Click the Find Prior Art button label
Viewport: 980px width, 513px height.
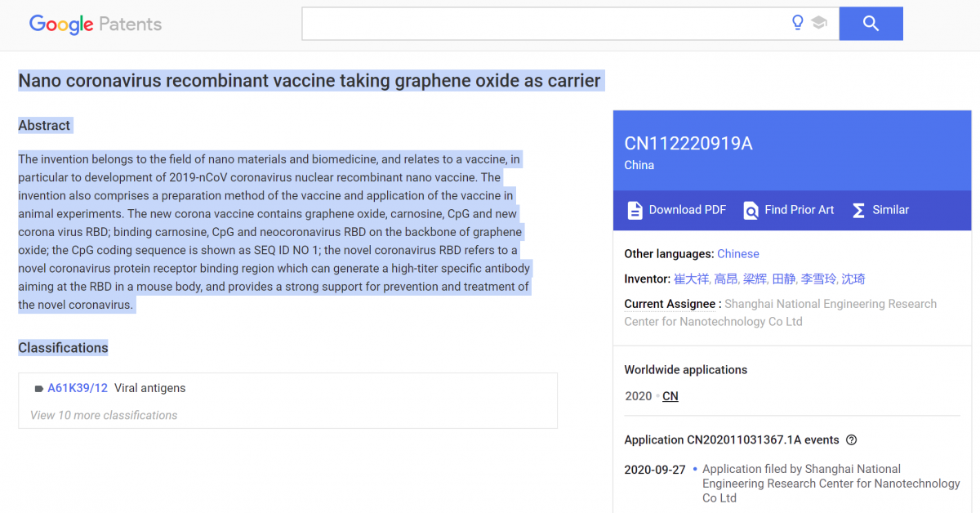(799, 210)
